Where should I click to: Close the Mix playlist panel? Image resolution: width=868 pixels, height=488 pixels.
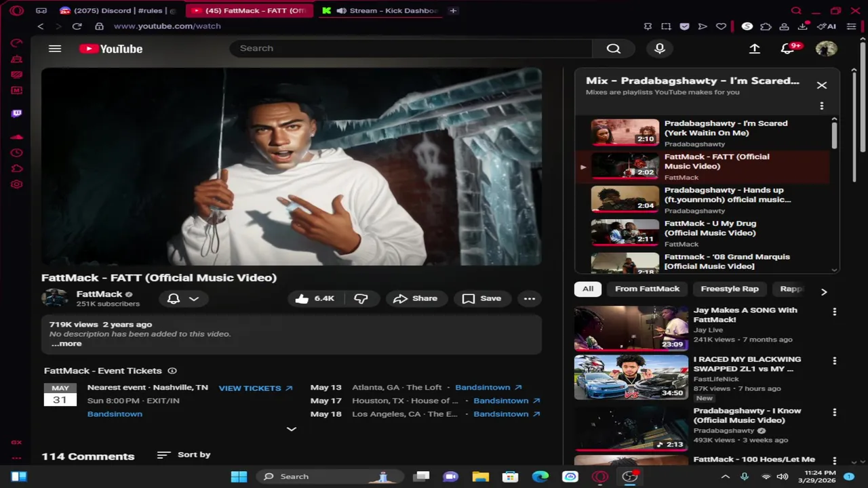click(x=821, y=85)
